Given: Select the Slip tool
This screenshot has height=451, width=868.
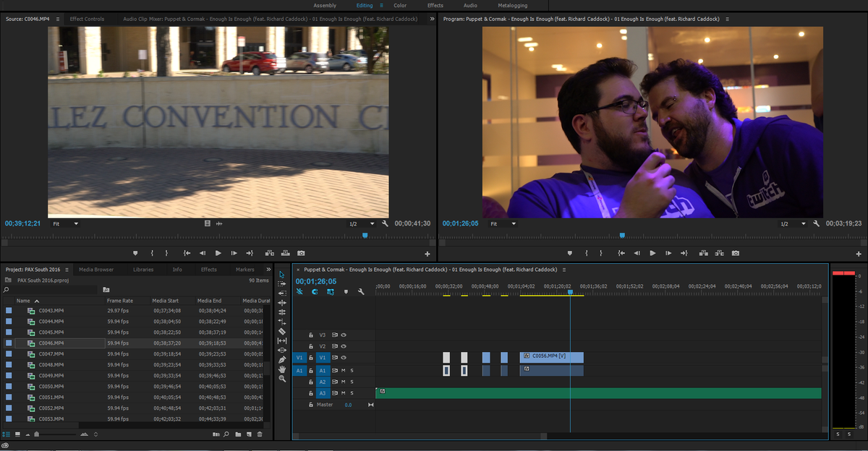Looking at the screenshot, I should [282, 340].
